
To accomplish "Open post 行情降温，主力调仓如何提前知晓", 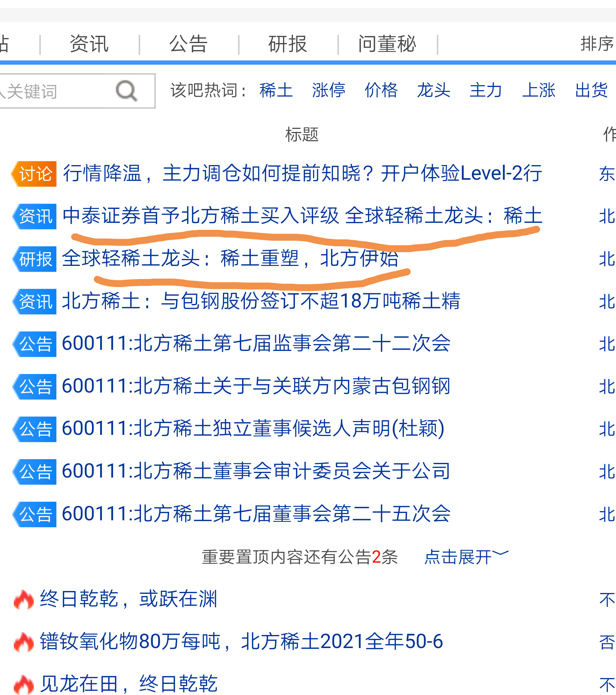I will 302,173.
